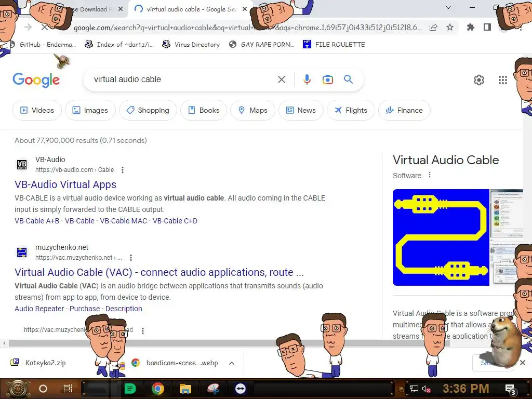Filter results by Finance

pos(404,110)
